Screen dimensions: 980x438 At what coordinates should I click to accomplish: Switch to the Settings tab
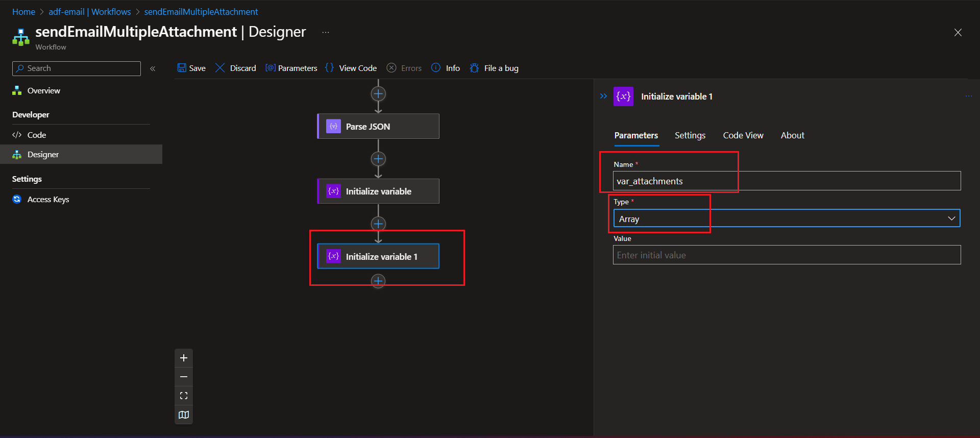pos(690,135)
